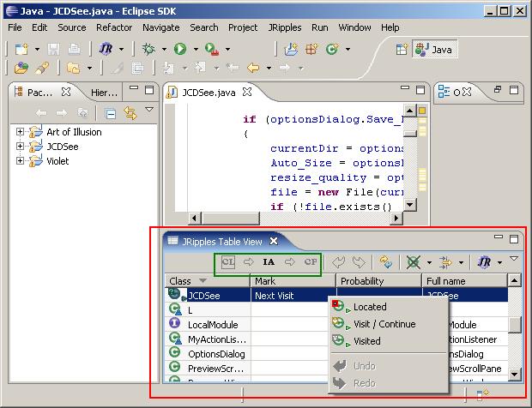Open dropdown arrow beside External Tools icon
532x408 pixels.
[x=227, y=50]
